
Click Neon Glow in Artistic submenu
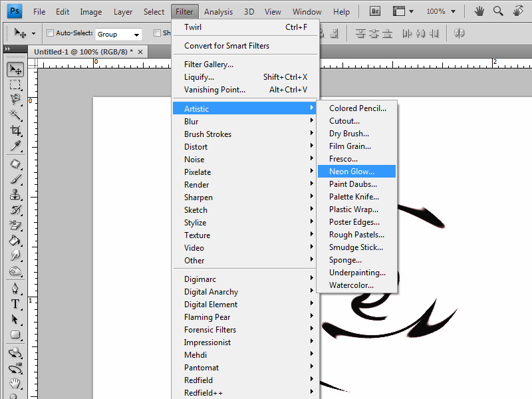pyautogui.click(x=352, y=172)
